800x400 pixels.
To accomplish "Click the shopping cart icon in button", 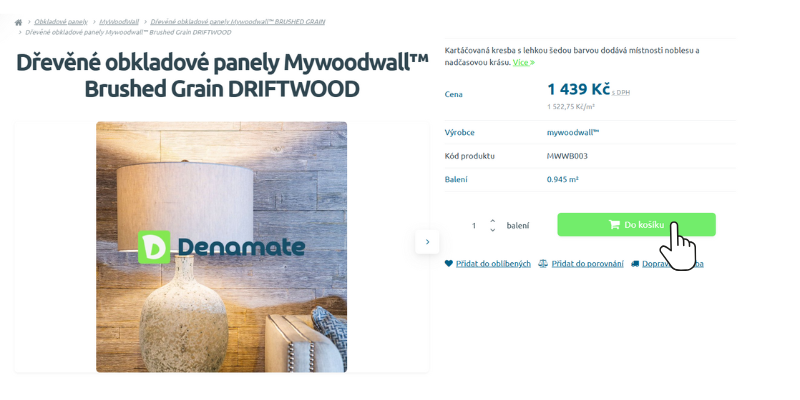I will point(614,224).
